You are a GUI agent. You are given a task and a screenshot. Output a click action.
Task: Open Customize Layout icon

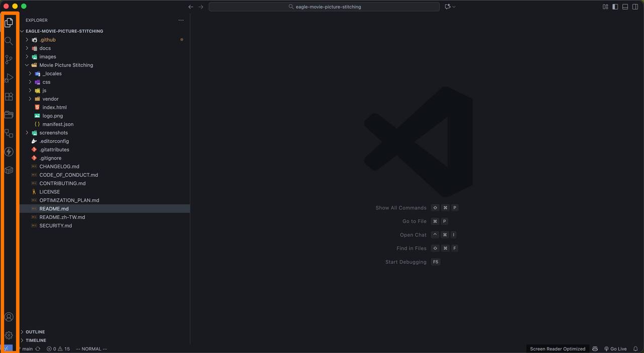click(x=605, y=7)
